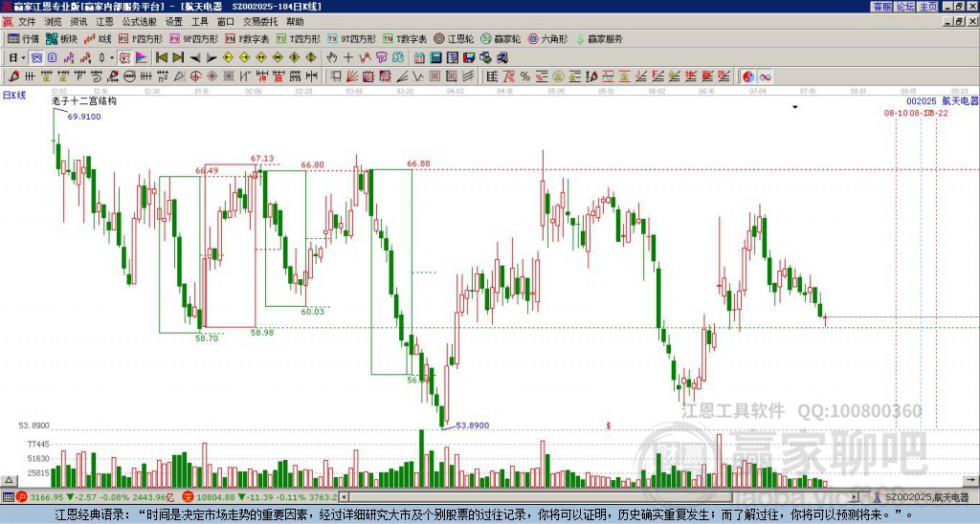Open the T数字表 tool

405,39
